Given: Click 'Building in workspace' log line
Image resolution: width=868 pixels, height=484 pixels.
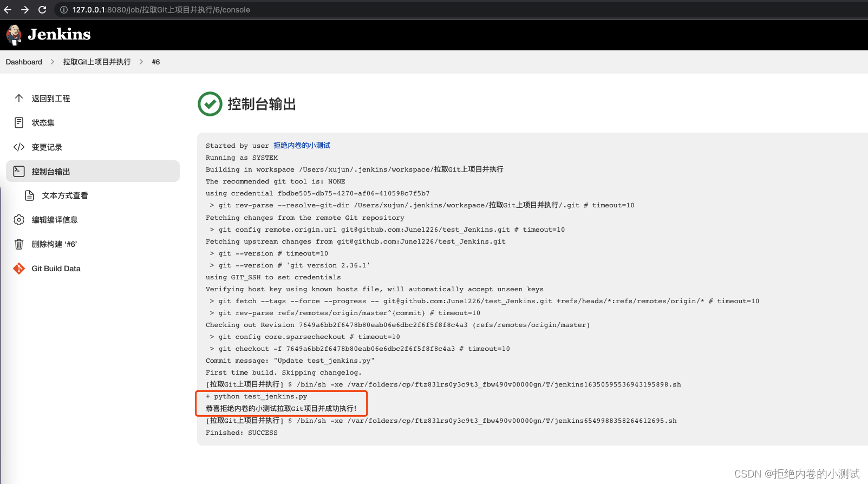Looking at the screenshot, I should coord(355,169).
